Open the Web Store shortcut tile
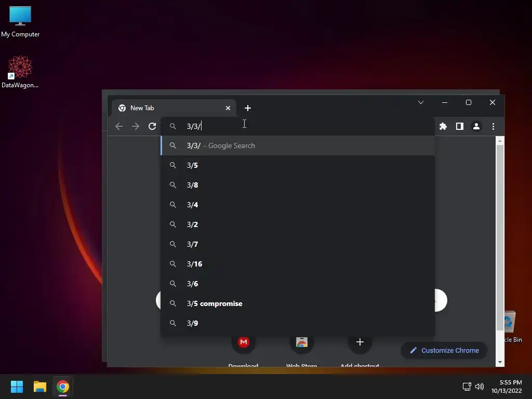Viewport: 532px width, 399px height. pos(302,350)
